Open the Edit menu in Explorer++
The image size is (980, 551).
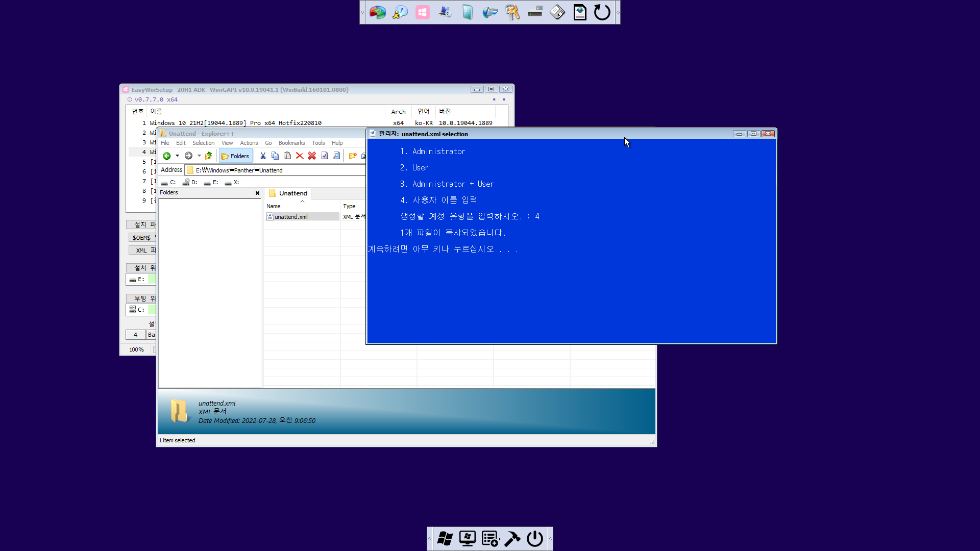(x=181, y=143)
